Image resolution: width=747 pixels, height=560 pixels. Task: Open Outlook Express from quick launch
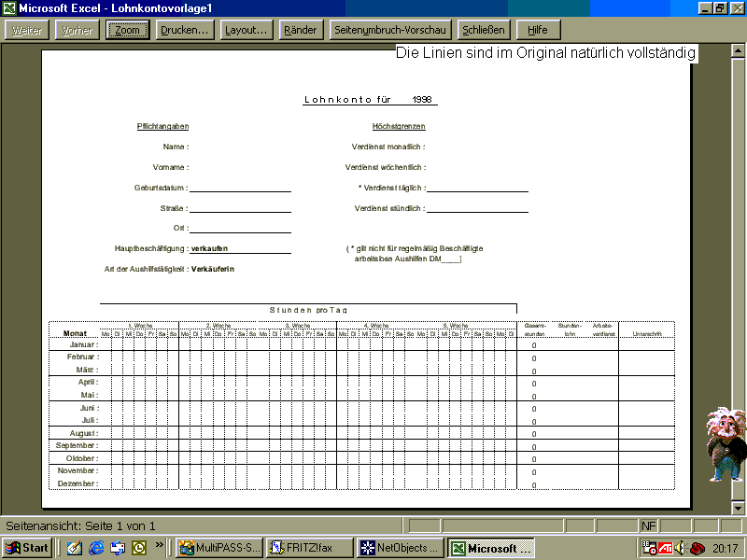118,548
